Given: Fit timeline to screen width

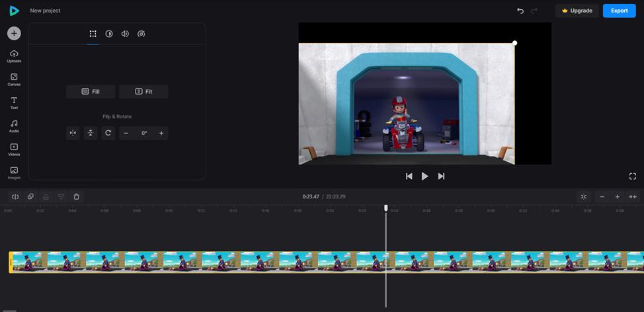Looking at the screenshot, I should (633, 196).
